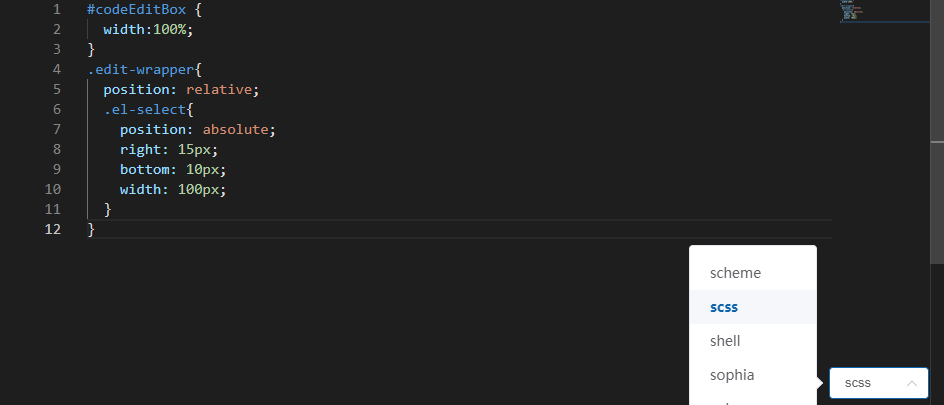Place cursor on 'position: absolute;' line
The image size is (944, 405).
point(197,129)
